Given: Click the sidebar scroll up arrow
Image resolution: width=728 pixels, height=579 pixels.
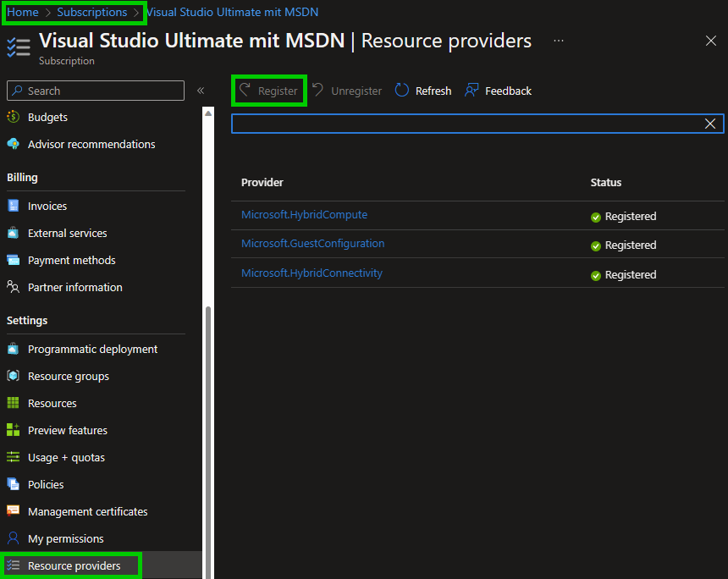Looking at the screenshot, I should point(208,113).
